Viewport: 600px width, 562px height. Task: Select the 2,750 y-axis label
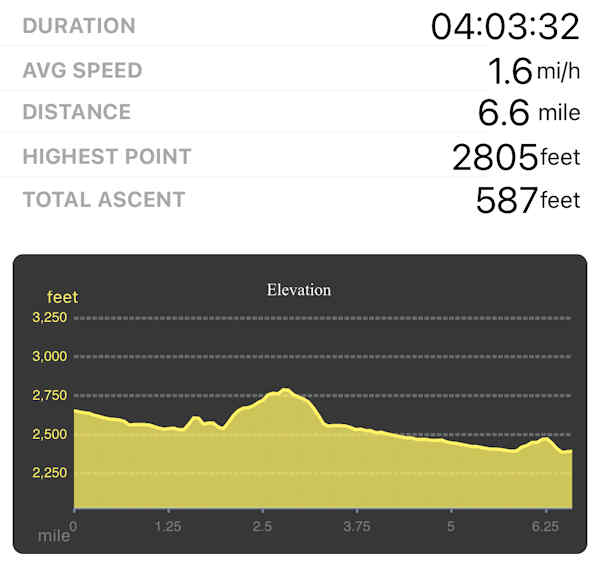coord(49,396)
